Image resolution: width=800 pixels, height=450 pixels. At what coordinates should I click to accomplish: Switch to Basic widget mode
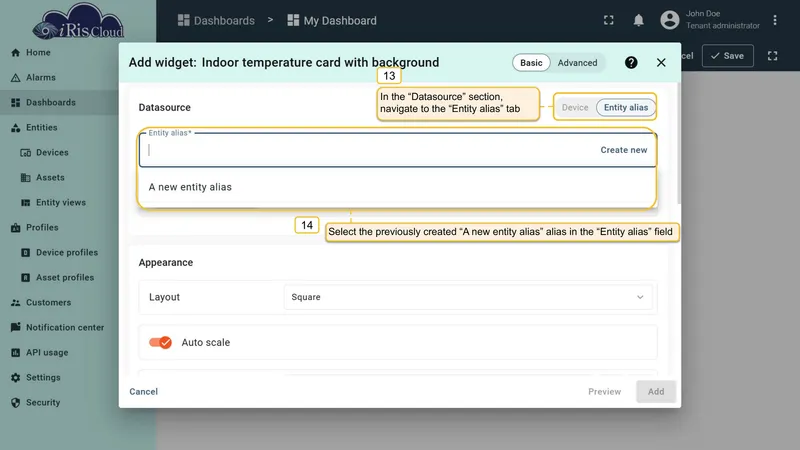[x=531, y=63]
